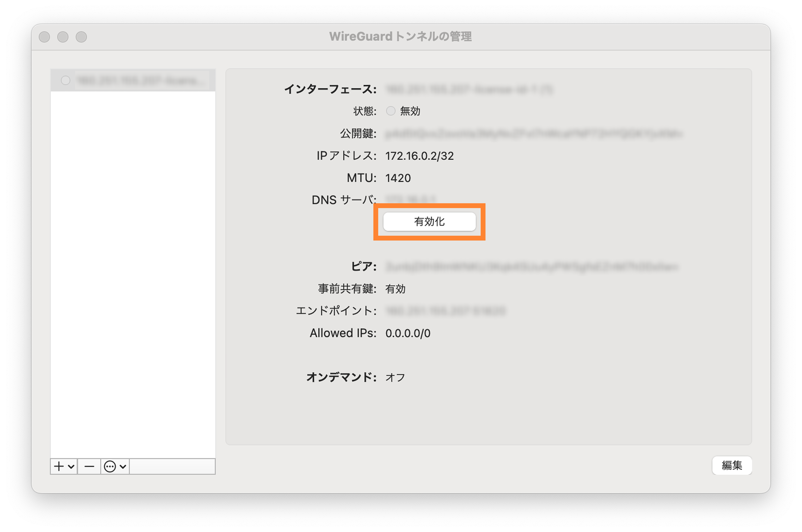Click the MTU value 1420

[x=398, y=178]
